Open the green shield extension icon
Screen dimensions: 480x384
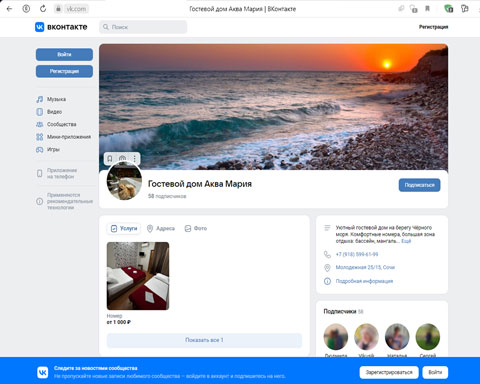[449, 9]
